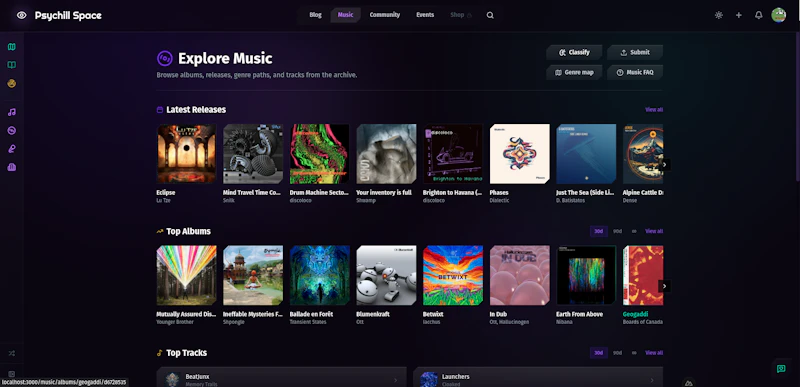800x387 pixels.
Task: Select 30d filter for Top Albums
Action: click(599, 231)
